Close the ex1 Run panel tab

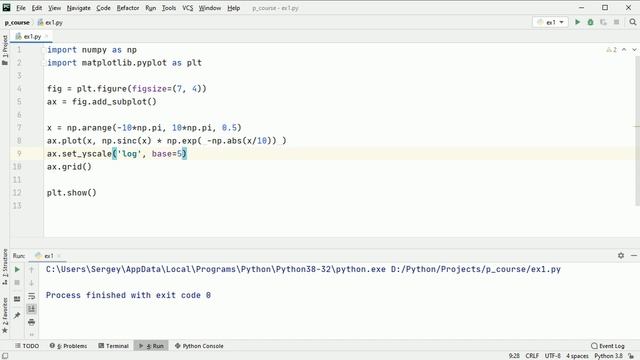click(x=59, y=256)
